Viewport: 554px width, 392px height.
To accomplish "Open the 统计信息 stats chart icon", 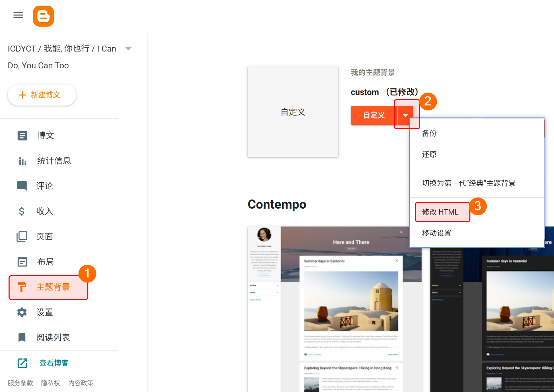I will click(x=22, y=161).
